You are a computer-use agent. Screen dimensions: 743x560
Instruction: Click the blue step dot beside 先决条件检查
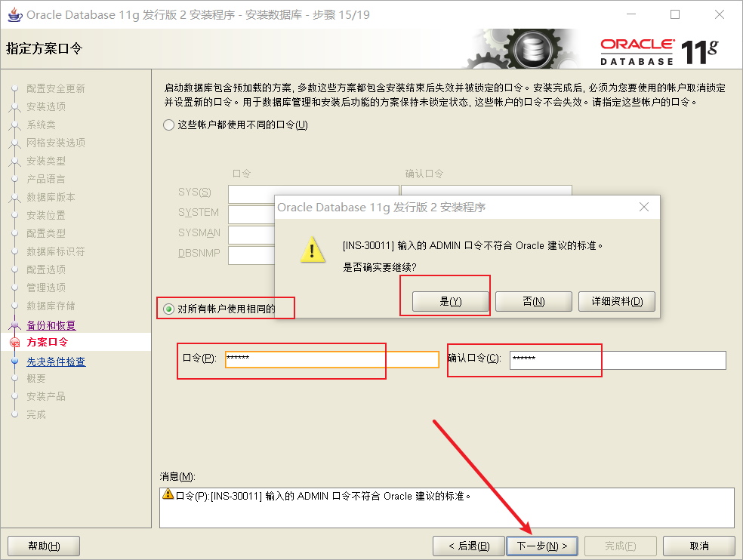coord(16,359)
